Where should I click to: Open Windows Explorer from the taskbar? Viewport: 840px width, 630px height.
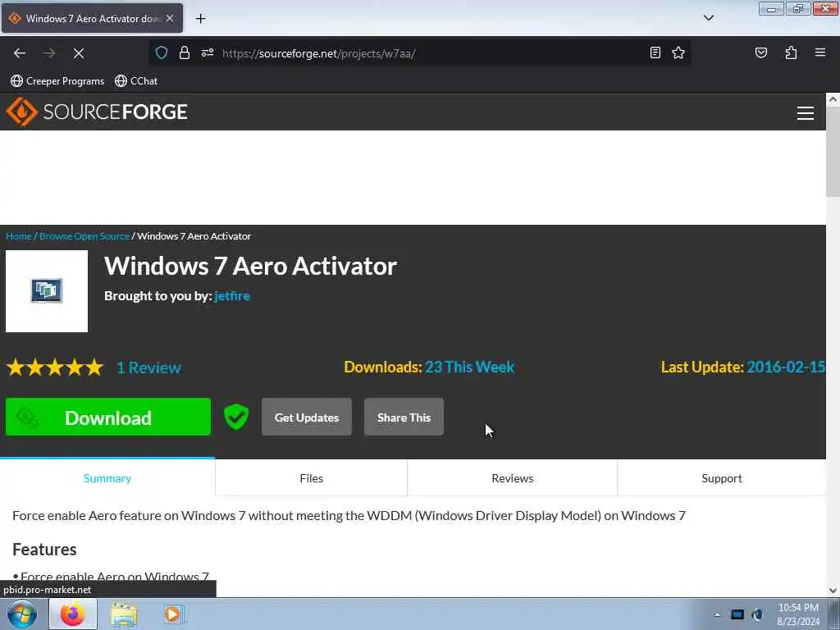tap(125, 614)
